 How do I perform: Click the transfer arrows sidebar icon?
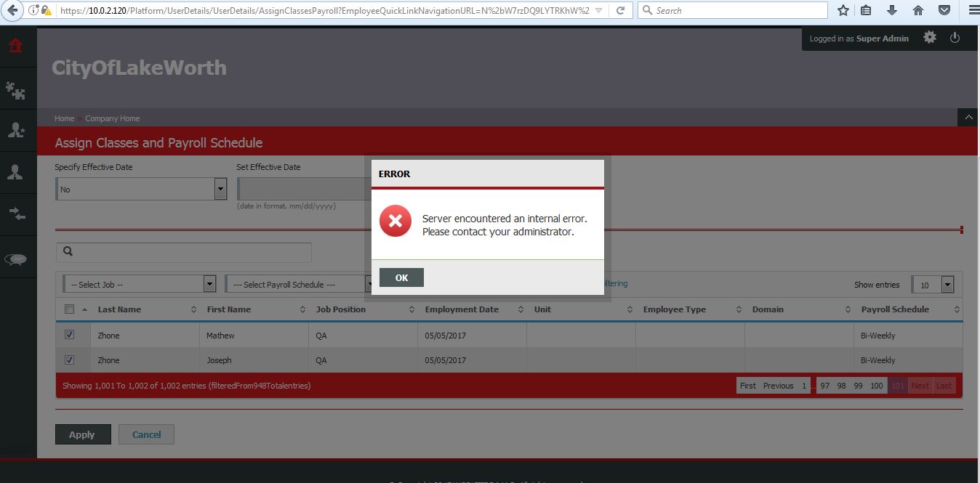coord(15,214)
